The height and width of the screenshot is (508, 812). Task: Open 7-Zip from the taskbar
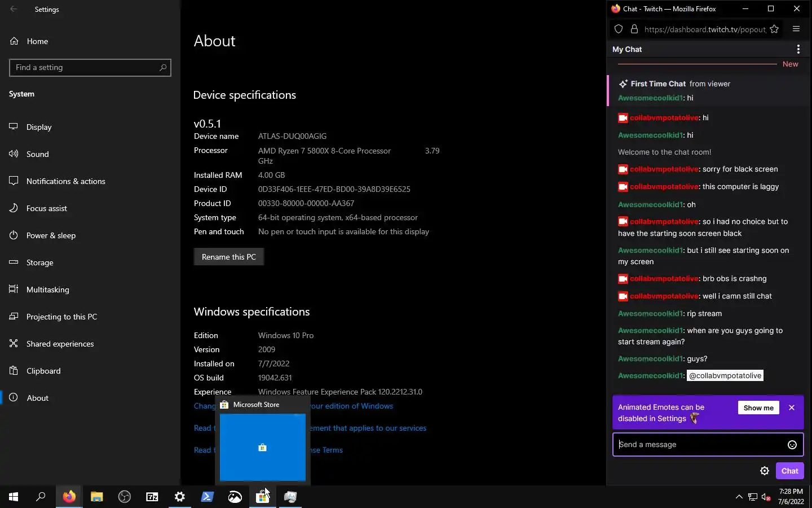tap(152, 497)
